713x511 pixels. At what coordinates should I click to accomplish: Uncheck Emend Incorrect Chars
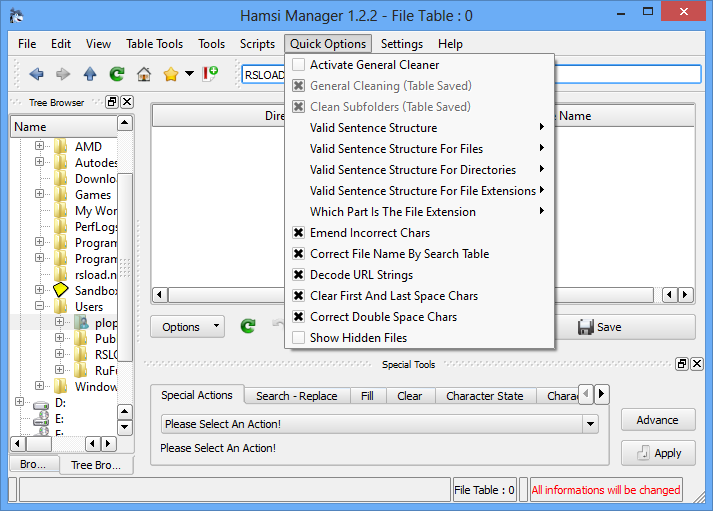pyautogui.click(x=298, y=233)
